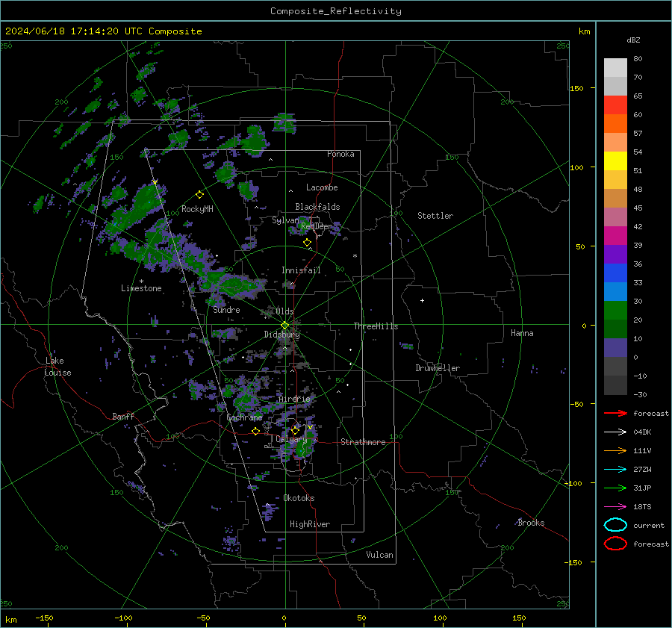This screenshot has width=672, height=628.
Task: Click the asterisk marker above Limestone
Action: point(141,282)
